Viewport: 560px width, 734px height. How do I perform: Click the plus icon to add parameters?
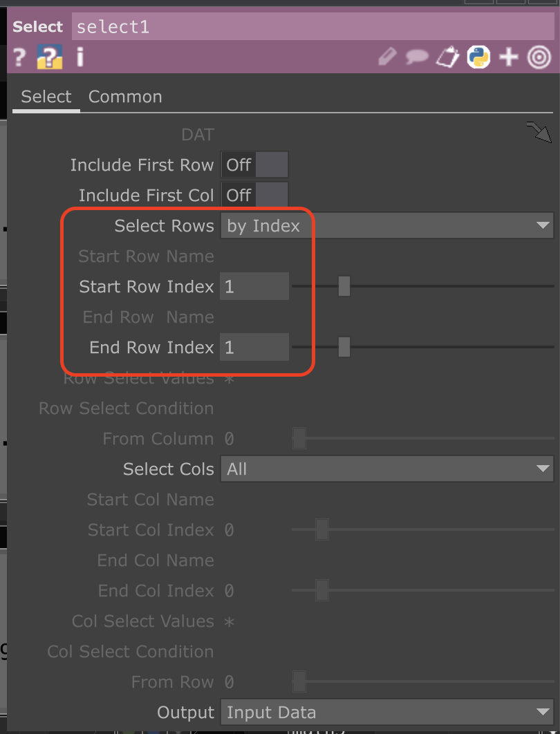coord(509,57)
